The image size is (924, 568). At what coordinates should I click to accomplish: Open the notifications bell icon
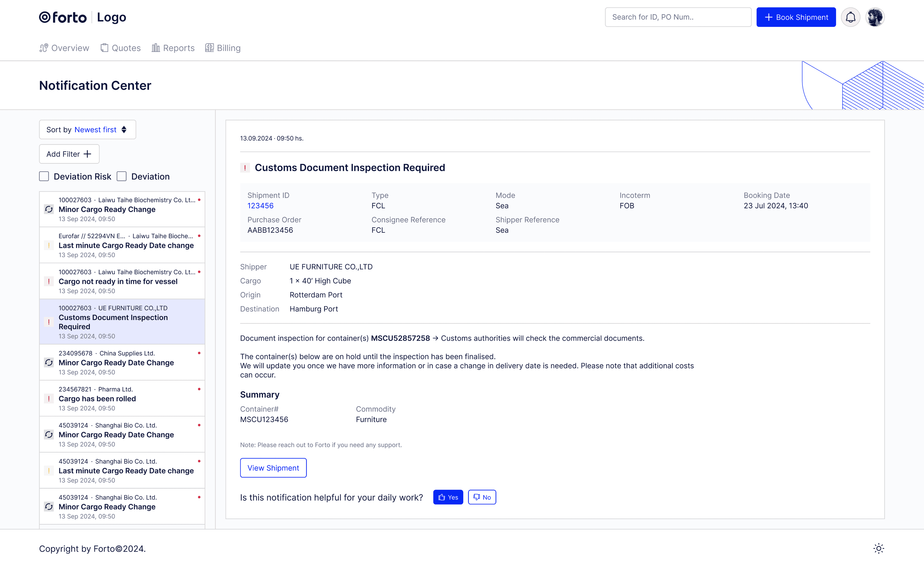(x=850, y=17)
